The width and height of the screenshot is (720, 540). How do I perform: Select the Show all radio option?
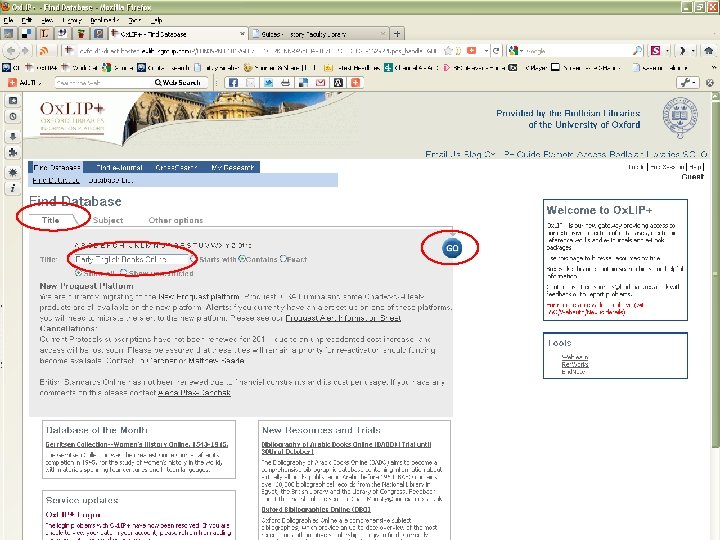[78, 273]
